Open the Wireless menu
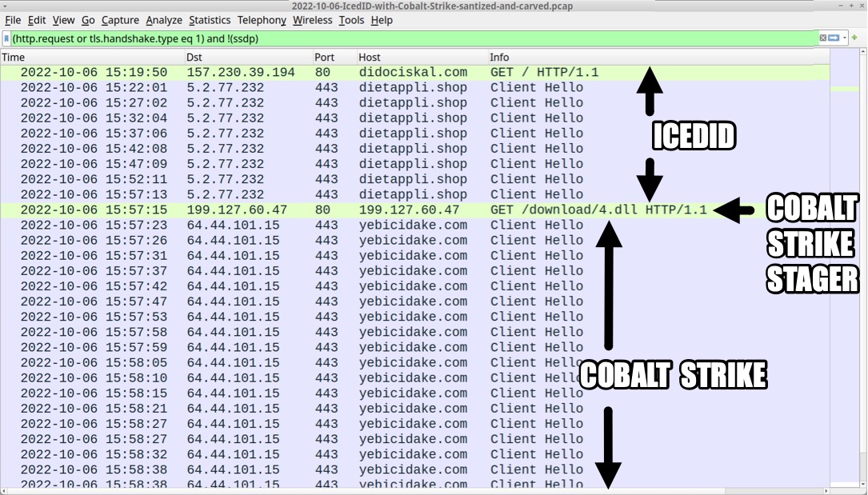The width and height of the screenshot is (868, 495). 313,21
